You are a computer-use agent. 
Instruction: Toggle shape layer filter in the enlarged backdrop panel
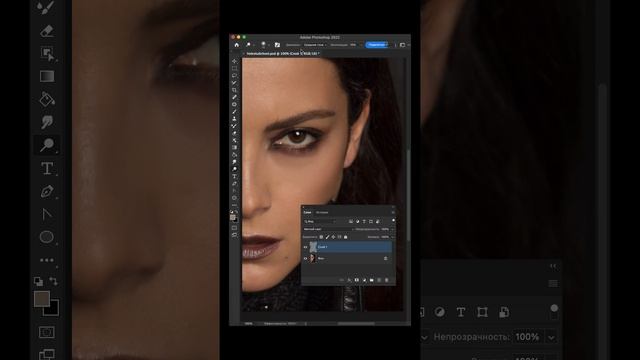tap(482, 312)
